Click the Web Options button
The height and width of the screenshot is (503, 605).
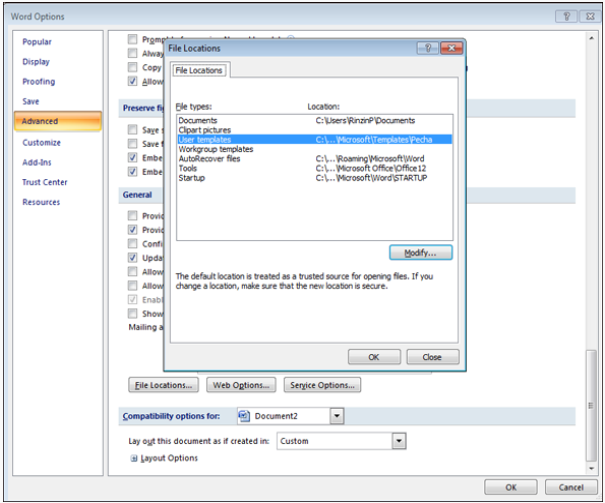241,385
